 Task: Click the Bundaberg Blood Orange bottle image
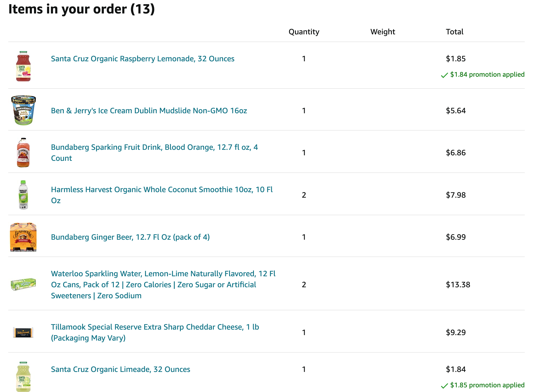coord(23,153)
